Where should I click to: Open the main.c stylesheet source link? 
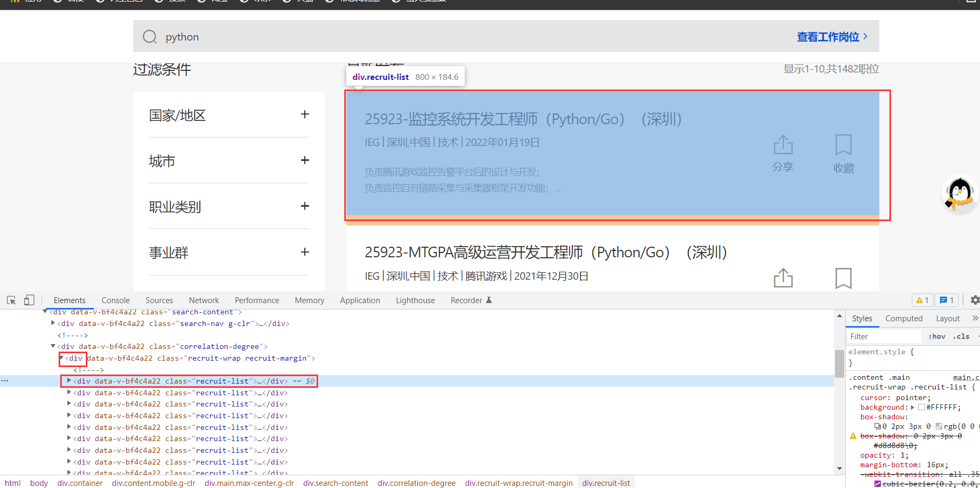(966, 377)
